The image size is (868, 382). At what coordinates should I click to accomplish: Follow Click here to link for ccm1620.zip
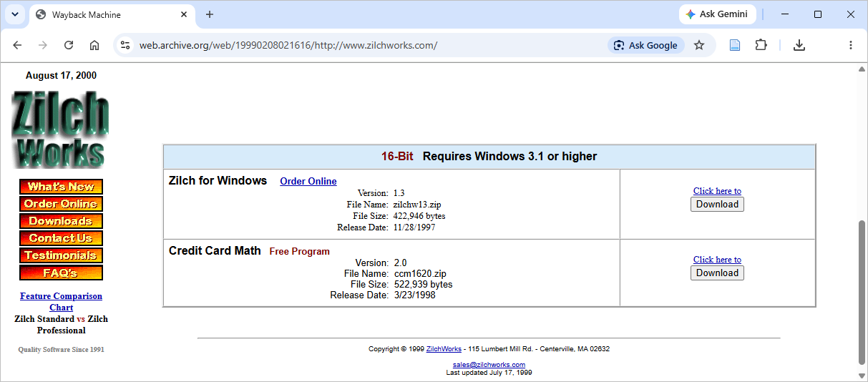click(717, 260)
